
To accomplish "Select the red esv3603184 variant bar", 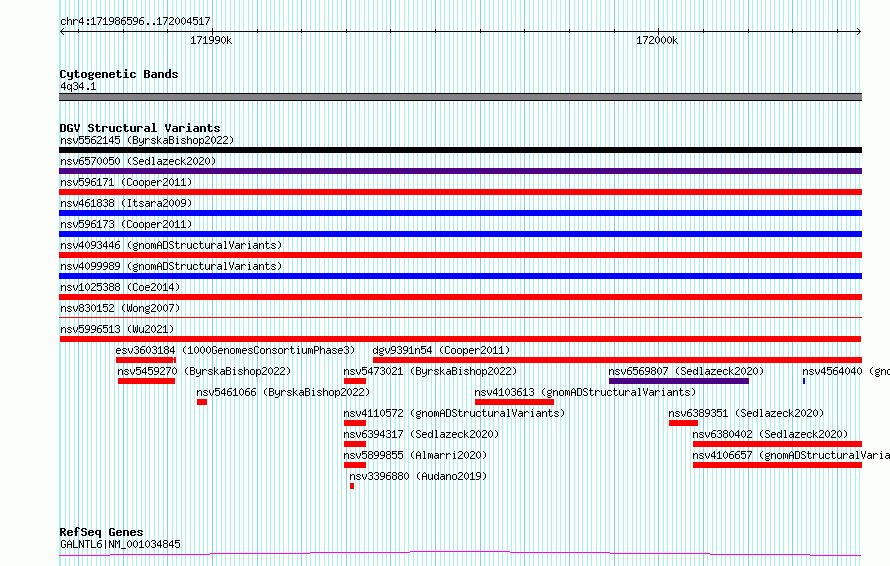I will click(x=146, y=360).
